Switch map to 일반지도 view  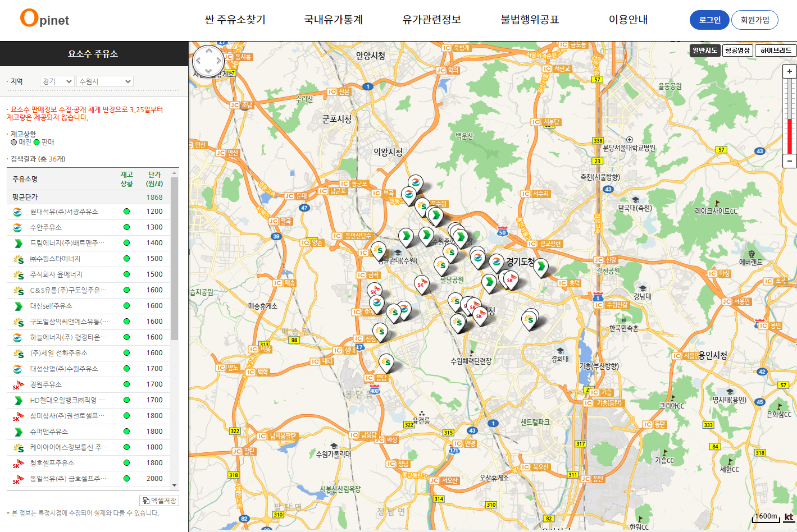click(x=705, y=51)
